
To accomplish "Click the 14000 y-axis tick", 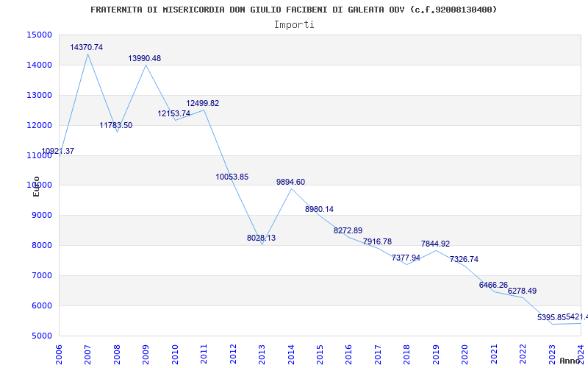I will (39, 65).
